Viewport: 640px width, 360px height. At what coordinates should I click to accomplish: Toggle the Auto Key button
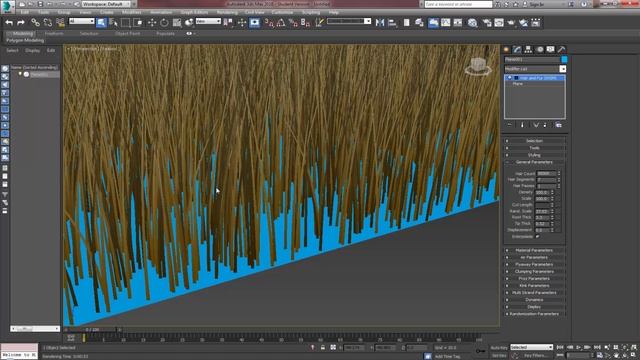pyautogui.click(x=499, y=347)
